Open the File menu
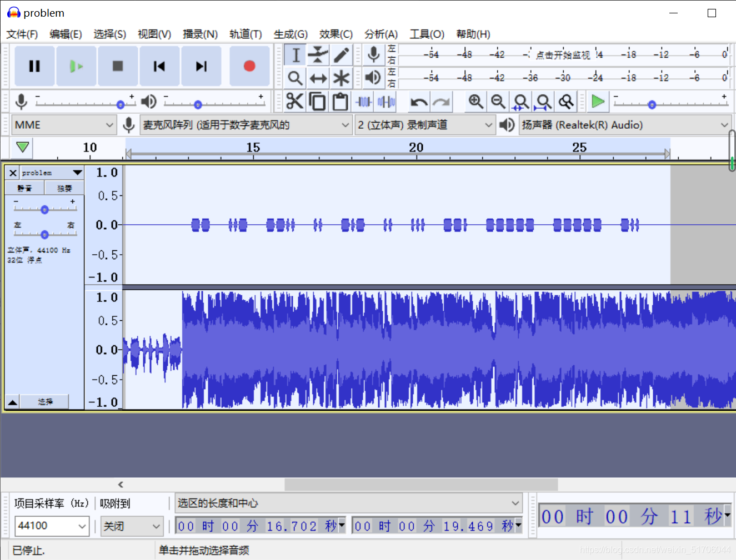The height and width of the screenshot is (560, 736). click(22, 34)
